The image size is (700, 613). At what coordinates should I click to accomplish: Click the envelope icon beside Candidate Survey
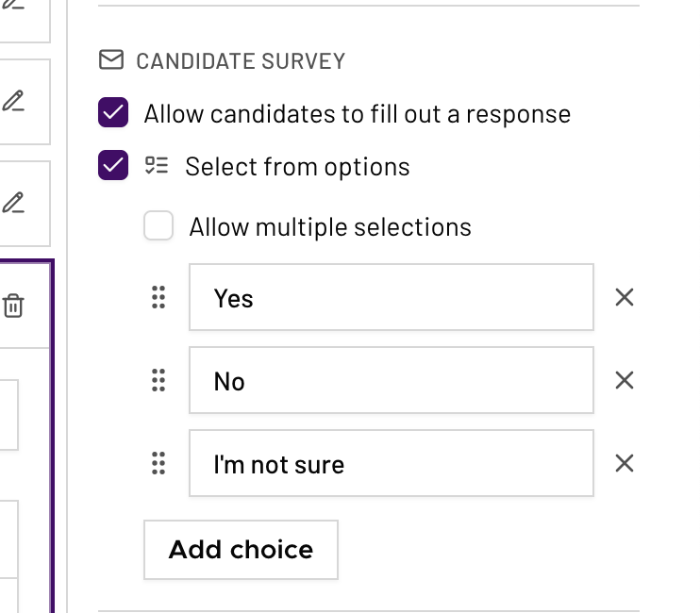pos(111,61)
